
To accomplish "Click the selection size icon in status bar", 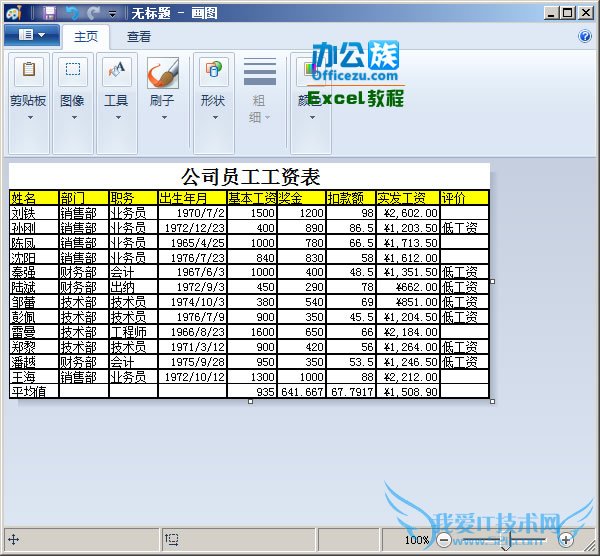I will pos(171,540).
